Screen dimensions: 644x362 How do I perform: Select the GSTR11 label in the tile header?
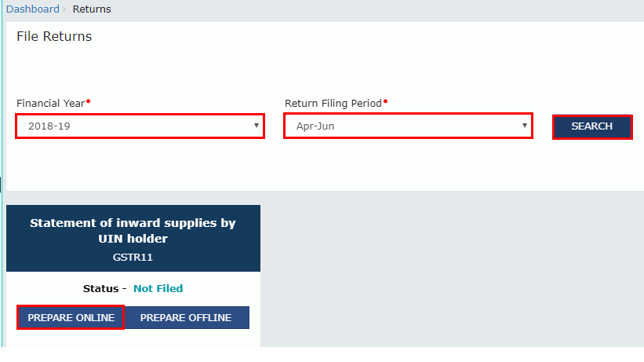pyautogui.click(x=133, y=256)
